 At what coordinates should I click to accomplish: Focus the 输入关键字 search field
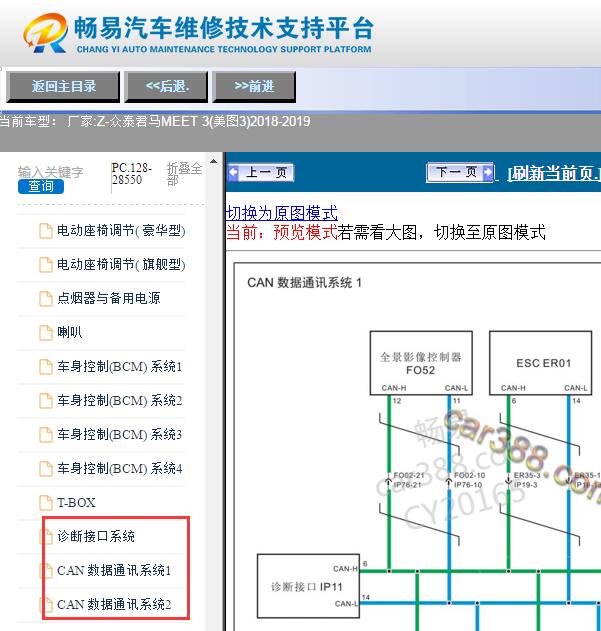(51, 172)
